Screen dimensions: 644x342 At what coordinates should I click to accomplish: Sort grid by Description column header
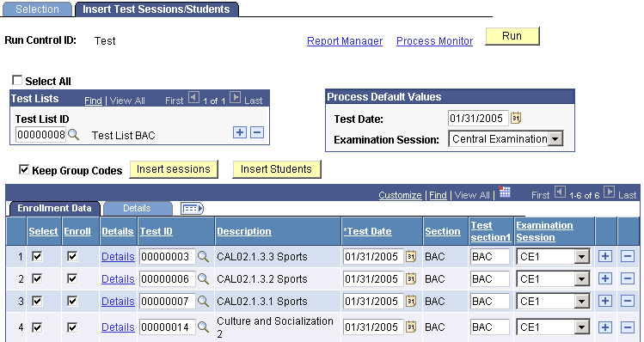point(244,231)
